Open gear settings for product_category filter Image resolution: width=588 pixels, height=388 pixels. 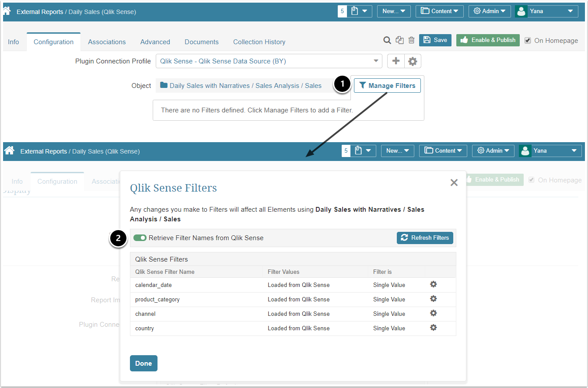433,299
